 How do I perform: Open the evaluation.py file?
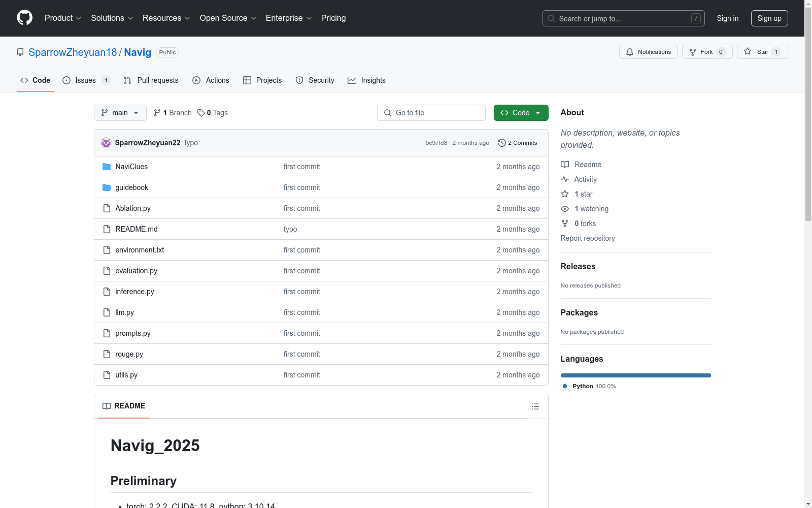coord(137,271)
